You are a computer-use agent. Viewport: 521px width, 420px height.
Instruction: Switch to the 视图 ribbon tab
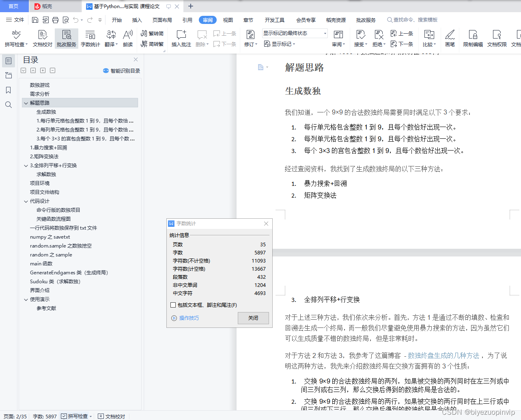tap(228, 20)
